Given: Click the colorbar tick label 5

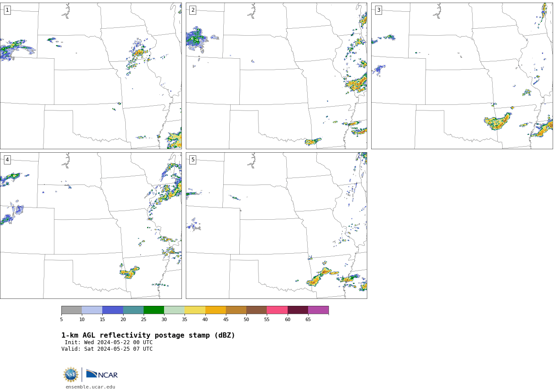Looking at the screenshot, I should coord(61,320).
